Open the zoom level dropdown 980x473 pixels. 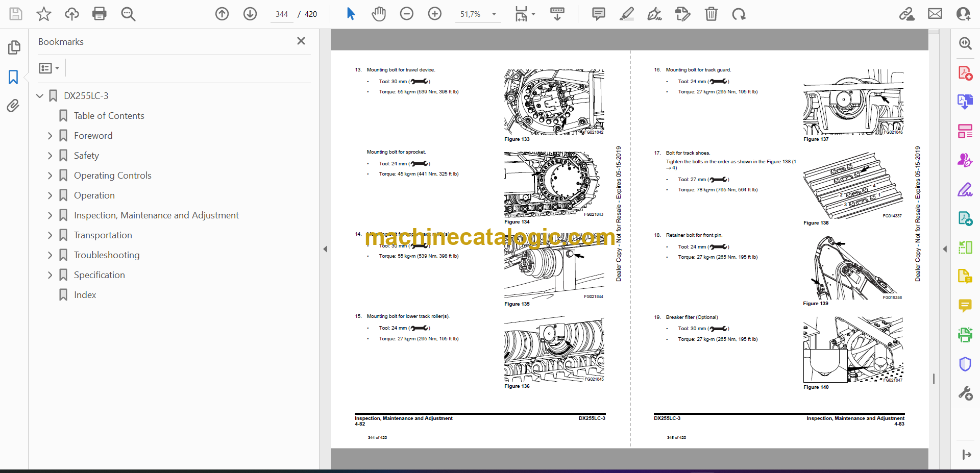coord(494,14)
